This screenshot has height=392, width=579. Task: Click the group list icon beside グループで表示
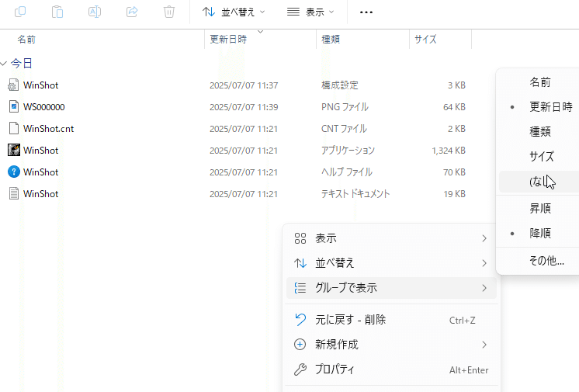pos(300,288)
